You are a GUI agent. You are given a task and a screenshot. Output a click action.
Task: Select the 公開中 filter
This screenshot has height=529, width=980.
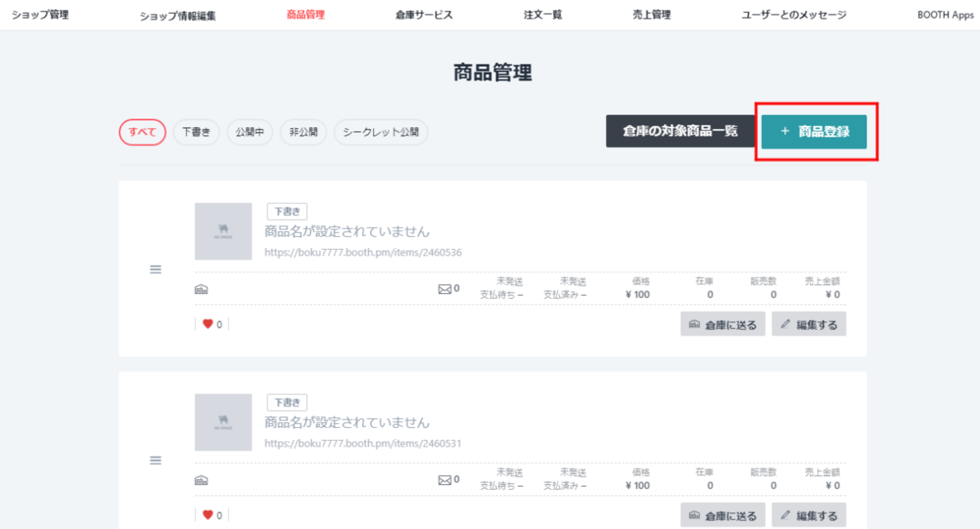pos(249,132)
